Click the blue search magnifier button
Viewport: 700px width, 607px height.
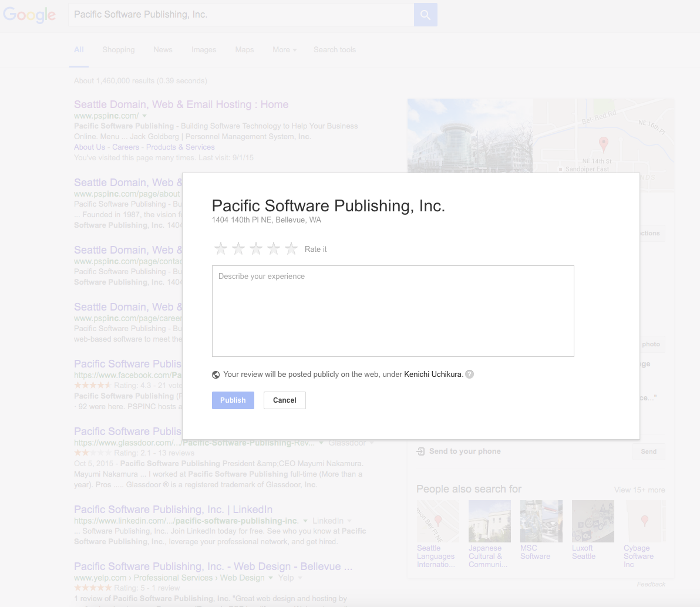[x=425, y=15]
